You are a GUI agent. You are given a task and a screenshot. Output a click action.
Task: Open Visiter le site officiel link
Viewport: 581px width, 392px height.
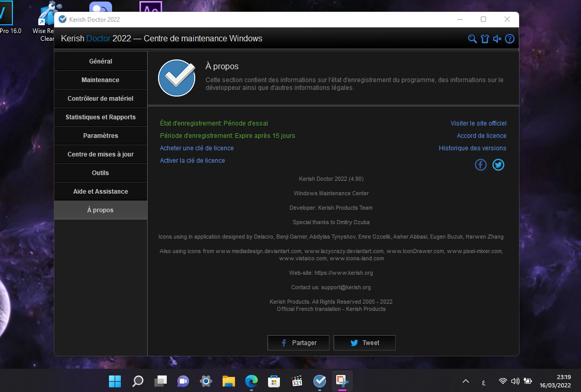click(x=478, y=123)
